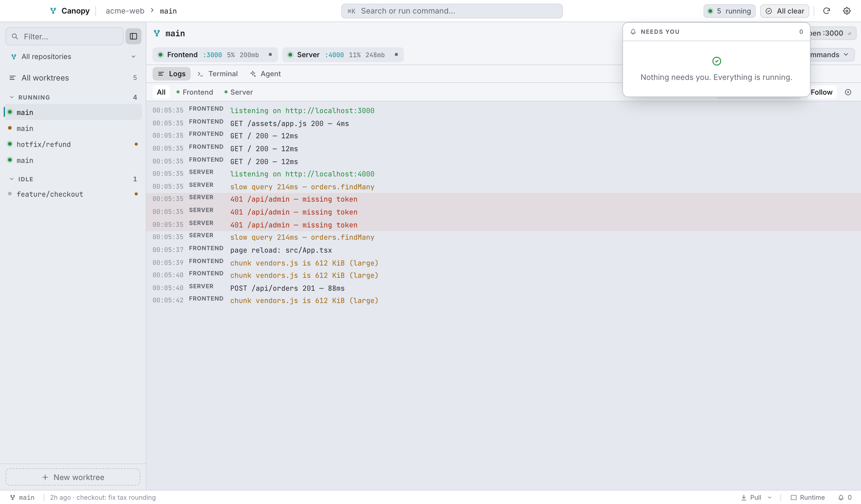Select feature/checkout worktree
The height and width of the screenshot is (504, 861).
tap(73, 194)
